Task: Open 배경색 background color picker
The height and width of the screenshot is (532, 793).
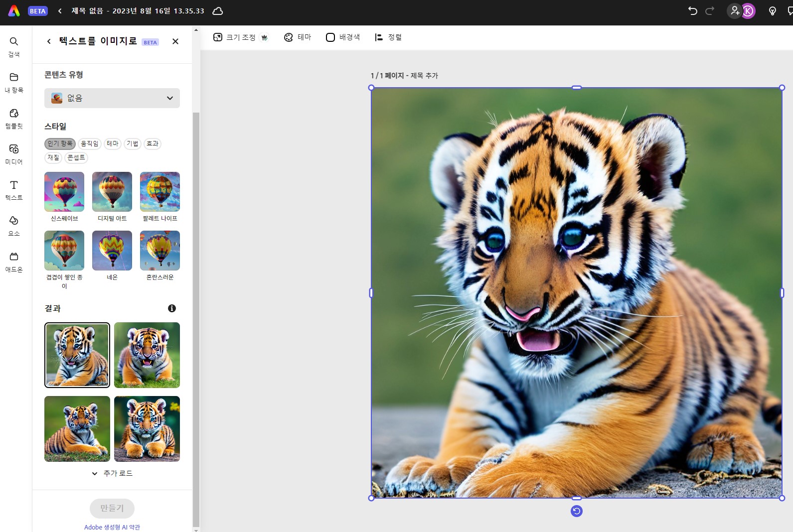Action: click(x=343, y=37)
